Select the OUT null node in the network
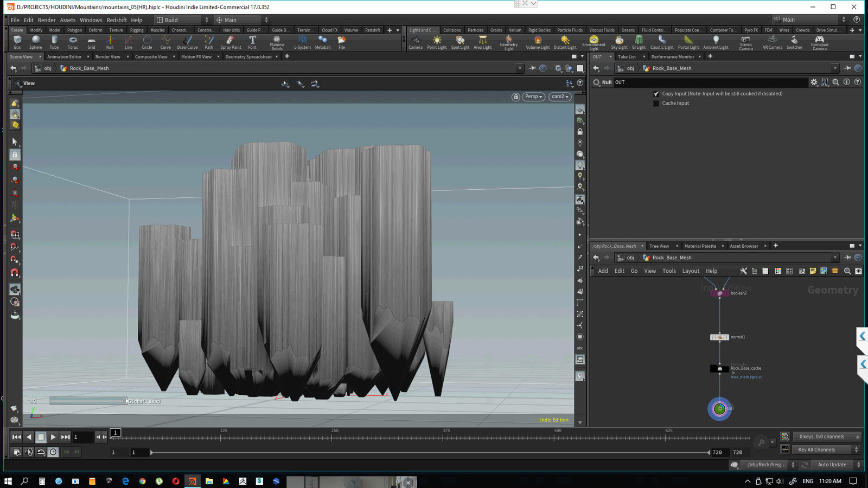Screen dimensions: 868x488 [719, 408]
